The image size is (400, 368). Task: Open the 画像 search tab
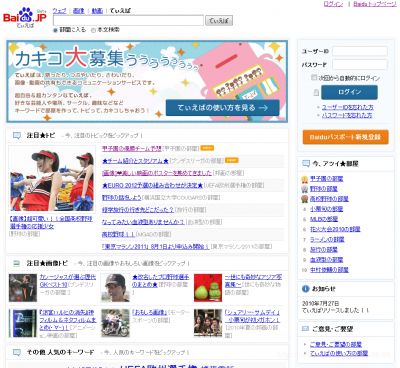78,11
